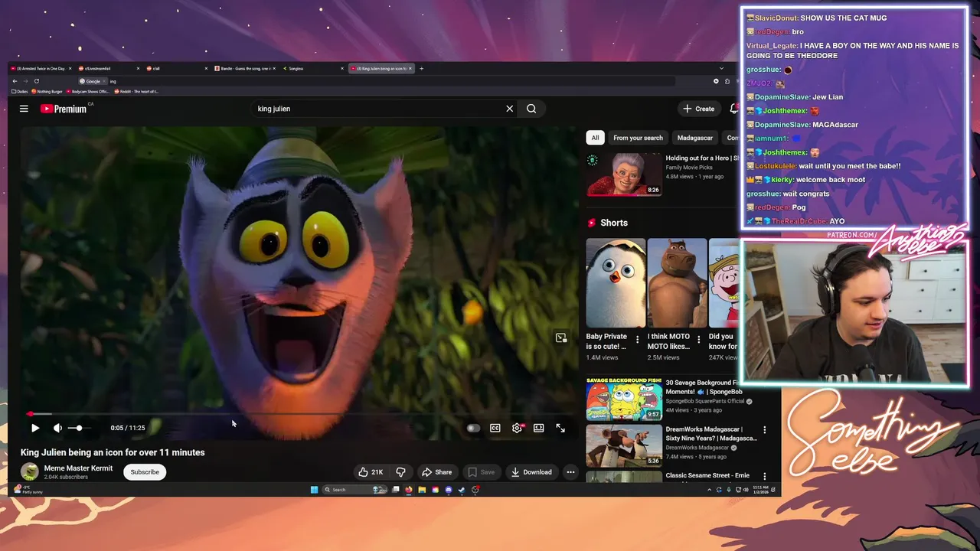Select the From your search chip
The image size is (980, 551).
[638, 138]
